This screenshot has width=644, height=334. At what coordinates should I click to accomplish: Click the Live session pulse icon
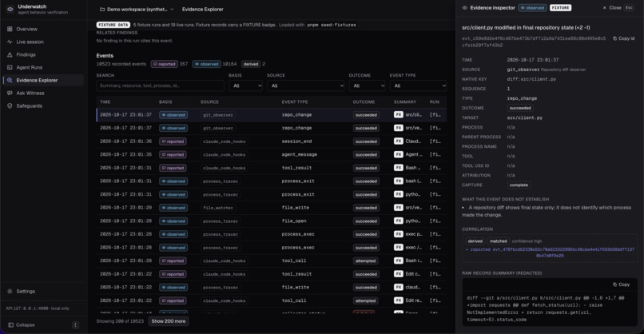pos(10,42)
